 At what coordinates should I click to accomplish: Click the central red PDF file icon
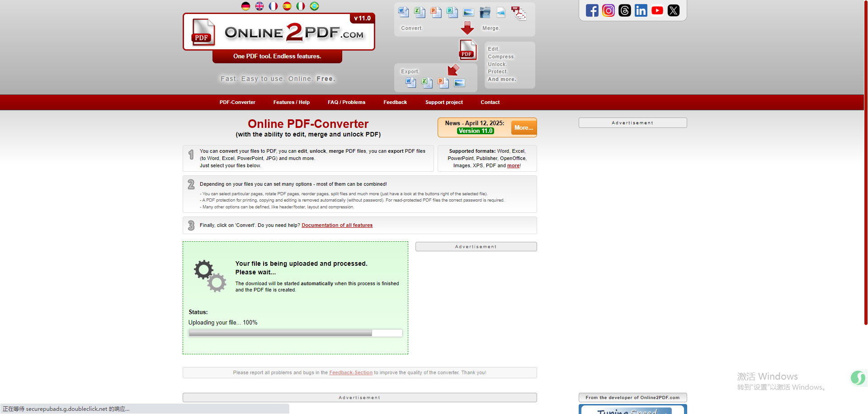[x=468, y=50]
